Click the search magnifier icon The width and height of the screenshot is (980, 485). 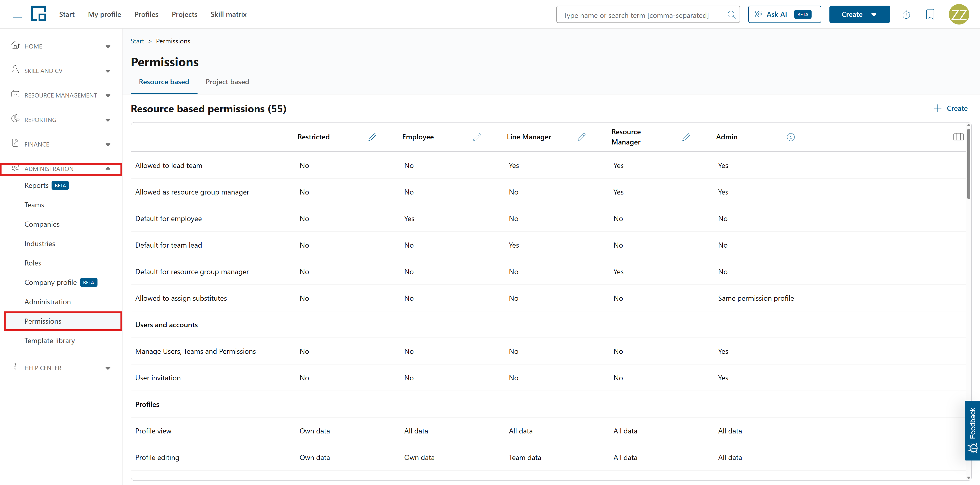click(731, 15)
